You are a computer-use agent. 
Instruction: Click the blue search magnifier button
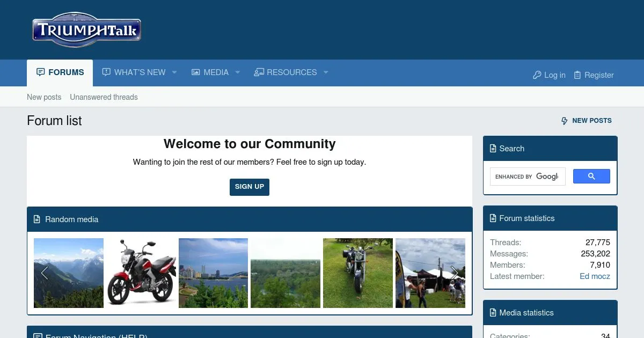pyautogui.click(x=591, y=177)
